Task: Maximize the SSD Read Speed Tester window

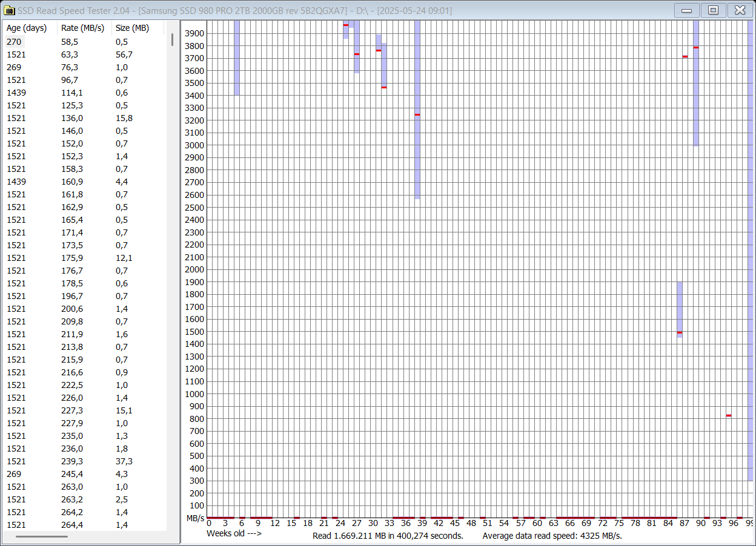Action: click(714, 10)
